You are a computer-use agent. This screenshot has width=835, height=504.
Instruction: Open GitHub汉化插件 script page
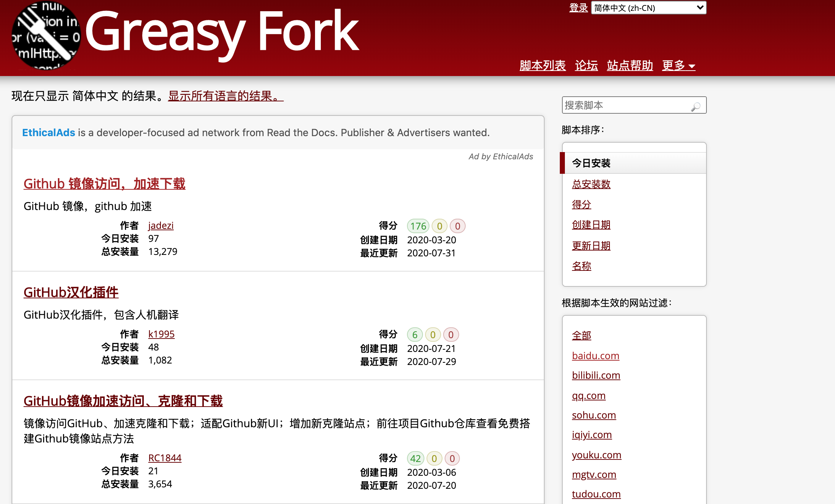click(71, 292)
